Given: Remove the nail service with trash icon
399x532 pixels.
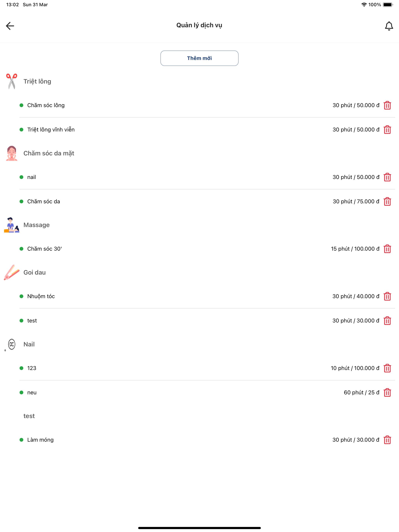Looking at the screenshot, I should tap(387, 177).
